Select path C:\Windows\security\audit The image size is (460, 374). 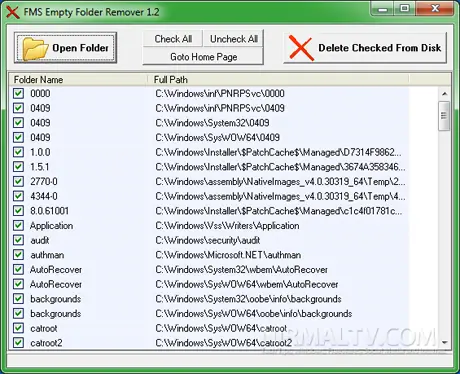click(x=207, y=240)
